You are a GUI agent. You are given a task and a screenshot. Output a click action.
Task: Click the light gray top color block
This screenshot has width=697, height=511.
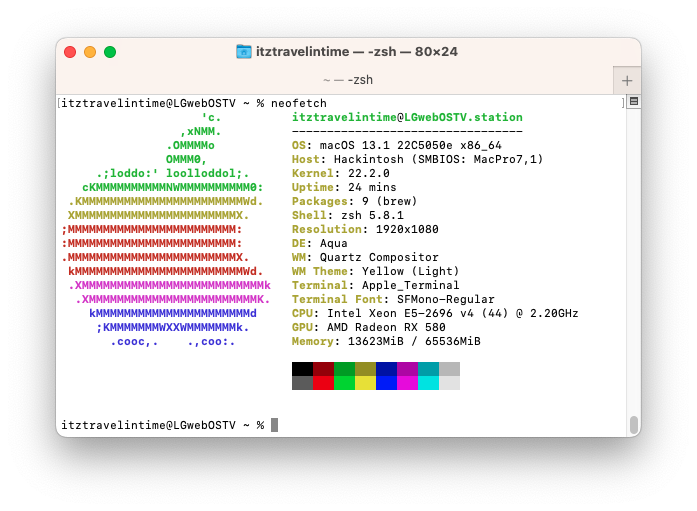point(449,369)
